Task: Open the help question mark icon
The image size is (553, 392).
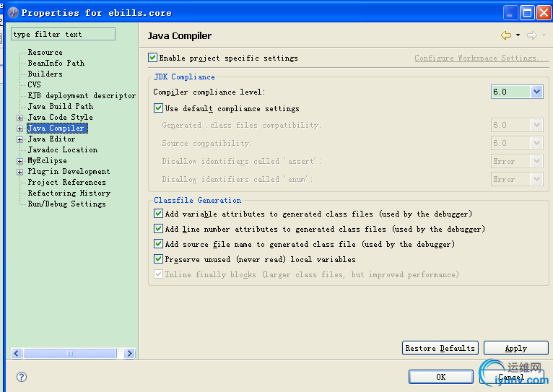Action: pyautogui.click(x=22, y=377)
